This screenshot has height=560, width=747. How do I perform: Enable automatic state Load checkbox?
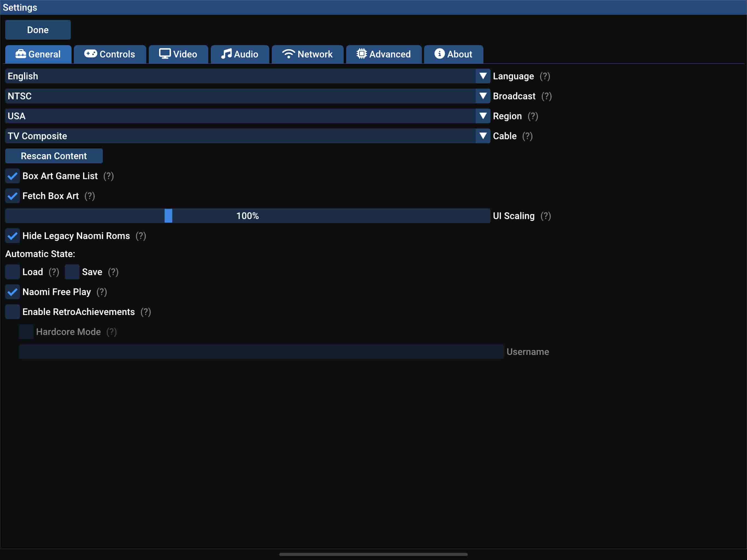[13, 272]
